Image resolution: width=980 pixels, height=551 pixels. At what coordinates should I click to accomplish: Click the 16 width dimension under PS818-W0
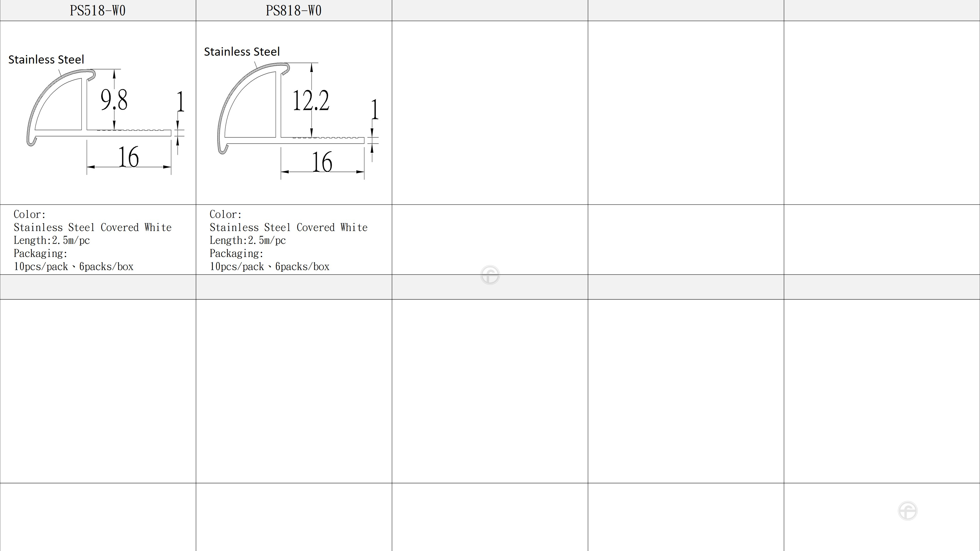[322, 162]
